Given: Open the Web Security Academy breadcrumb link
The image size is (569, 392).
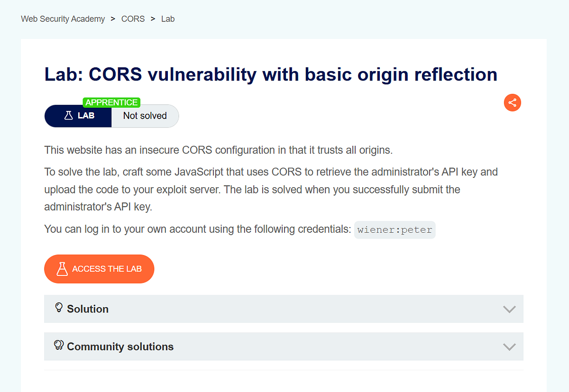Looking at the screenshot, I should [63, 19].
